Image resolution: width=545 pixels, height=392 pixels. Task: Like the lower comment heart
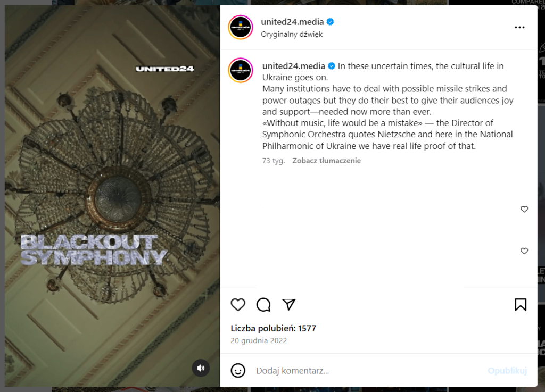pos(524,251)
